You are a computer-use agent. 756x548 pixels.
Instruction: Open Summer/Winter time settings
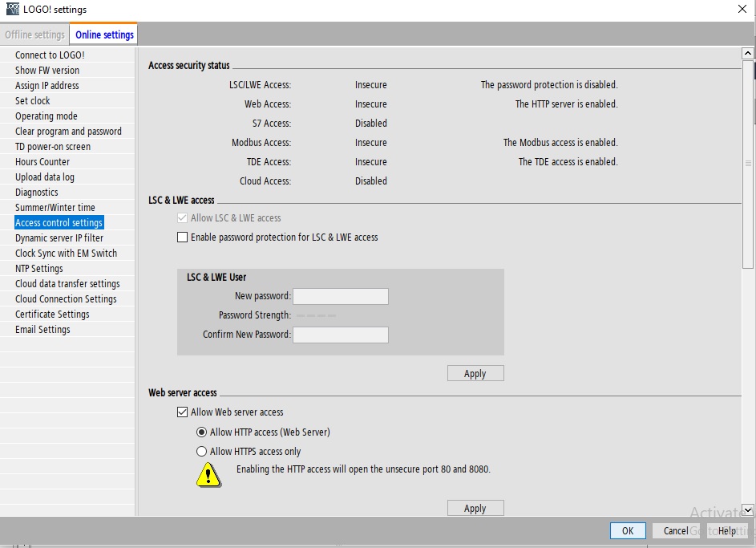point(55,208)
